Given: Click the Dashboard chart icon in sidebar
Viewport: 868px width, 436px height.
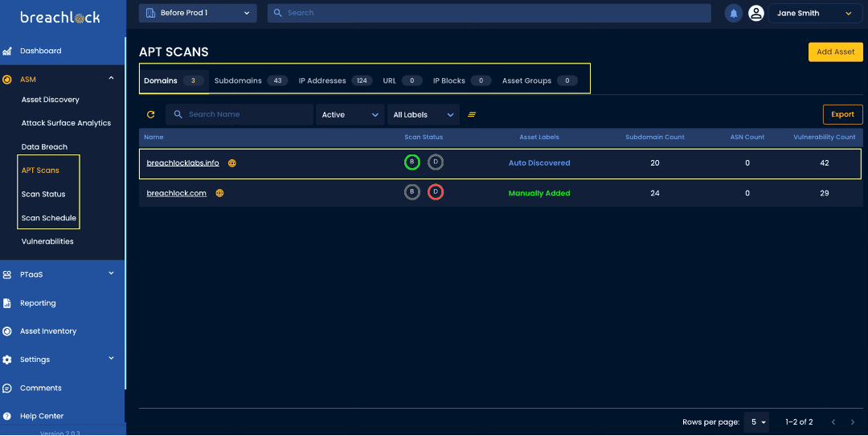Looking at the screenshot, I should (x=7, y=51).
